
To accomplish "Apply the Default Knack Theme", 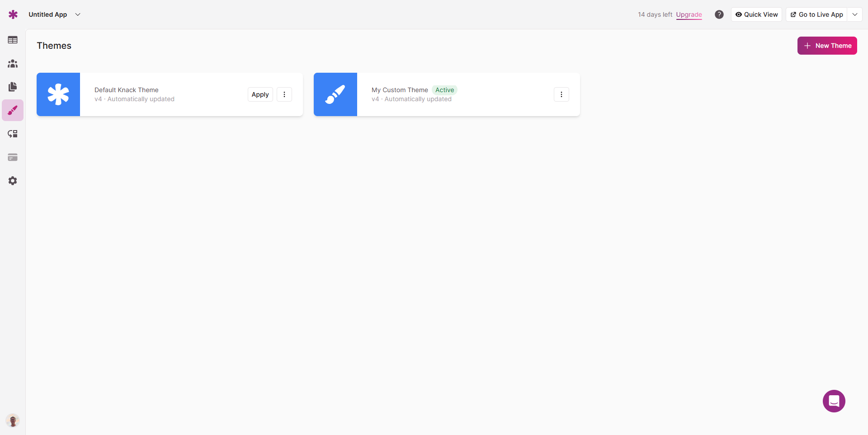I will click(x=260, y=94).
